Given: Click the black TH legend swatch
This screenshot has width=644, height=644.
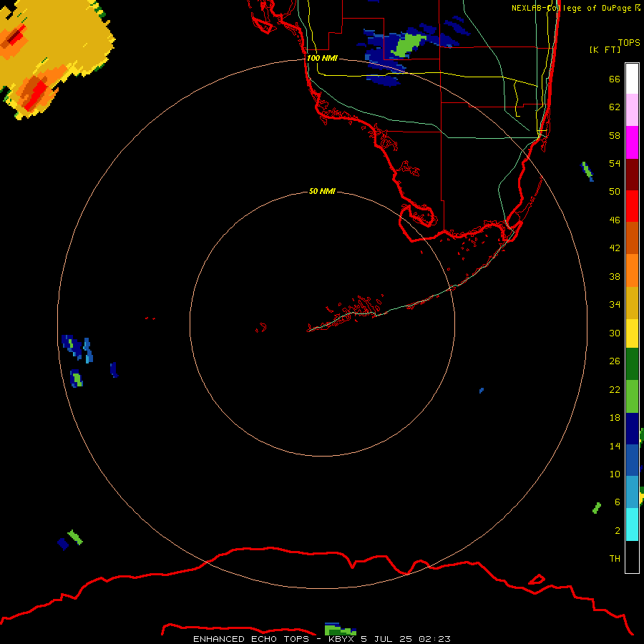Looking at the screenshot, I should (632, 557).
